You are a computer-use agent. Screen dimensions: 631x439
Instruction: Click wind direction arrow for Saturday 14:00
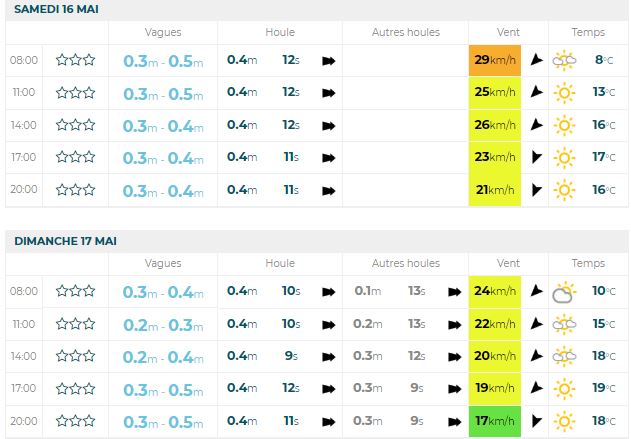(537, 125)
